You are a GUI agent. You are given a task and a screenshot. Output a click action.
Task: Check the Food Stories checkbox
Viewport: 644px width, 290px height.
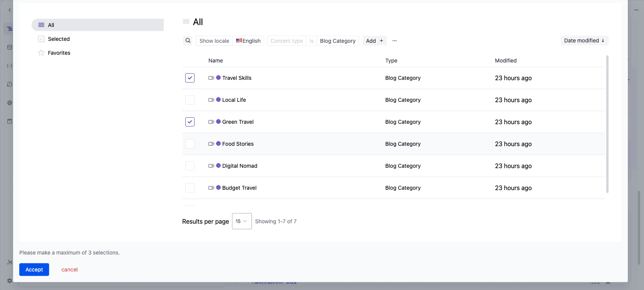(190, 144)
